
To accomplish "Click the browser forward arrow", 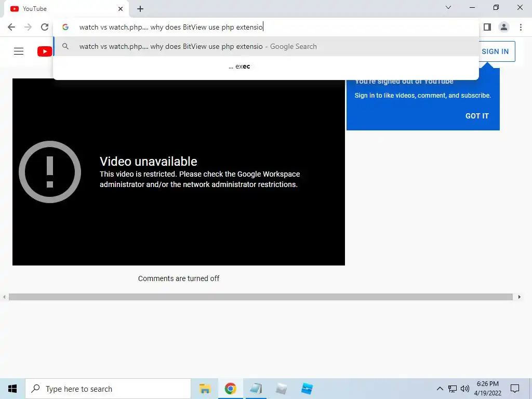I will [x=28, y=27].
